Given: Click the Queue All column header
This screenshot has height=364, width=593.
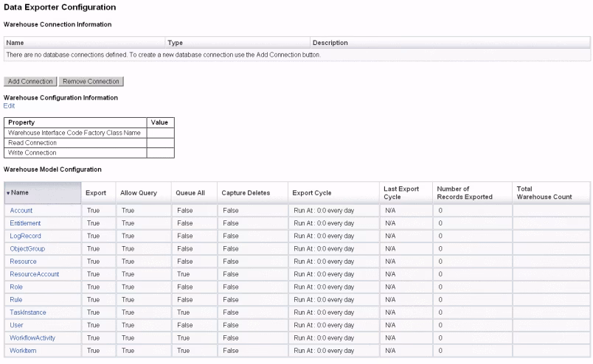Looking at the screenshot, I should (190, 193).
